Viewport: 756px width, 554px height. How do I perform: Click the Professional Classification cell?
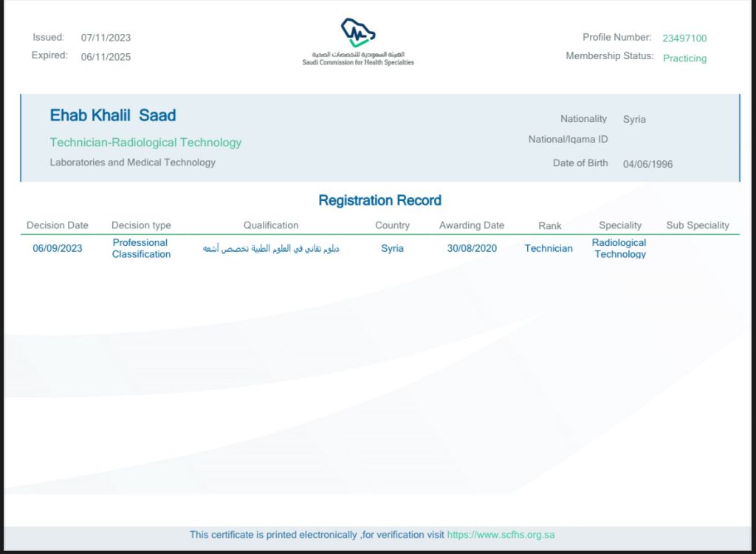point(141,248)
